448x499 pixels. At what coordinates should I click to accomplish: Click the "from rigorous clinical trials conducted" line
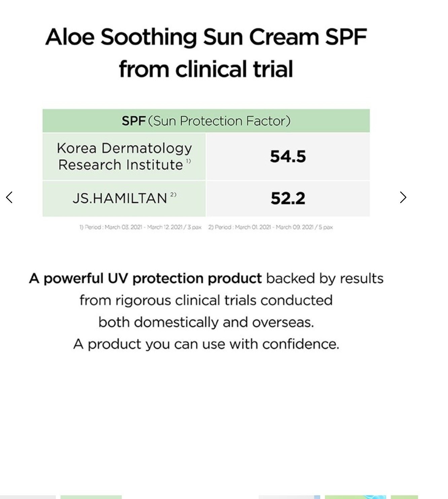pyautogui.click(x=206, y=300)
